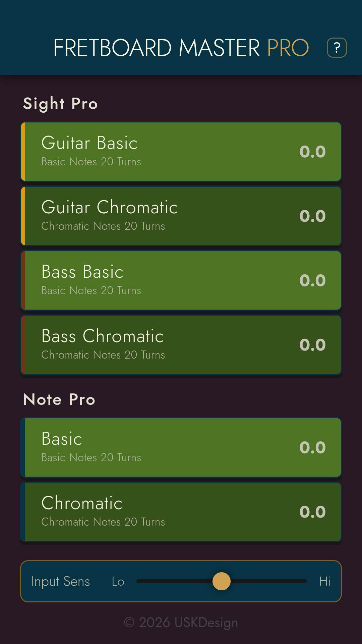Set input sensitivity to Hi
The image size is (362, 644).
pos(326,581)
